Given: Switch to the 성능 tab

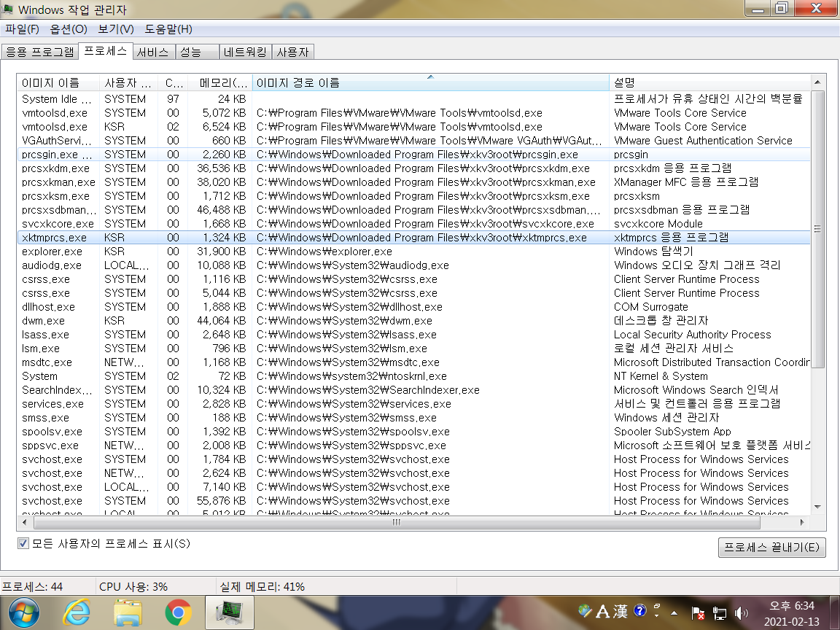Looking at the screenshot, I should coord(197,52).
